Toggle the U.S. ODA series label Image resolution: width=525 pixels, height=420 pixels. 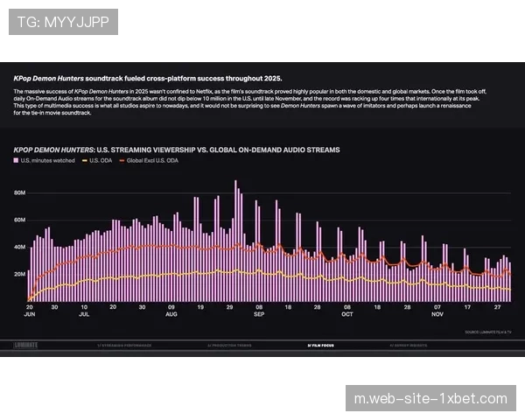click(x=98, y=162)
